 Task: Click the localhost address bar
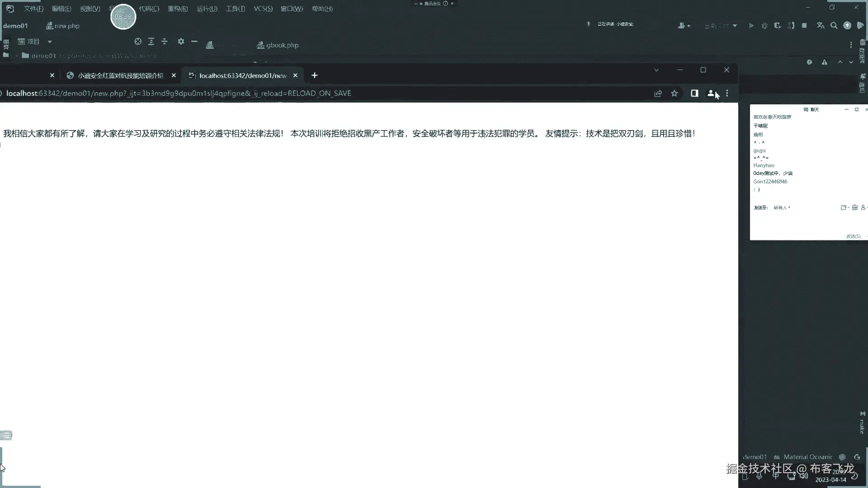point(179,94)
